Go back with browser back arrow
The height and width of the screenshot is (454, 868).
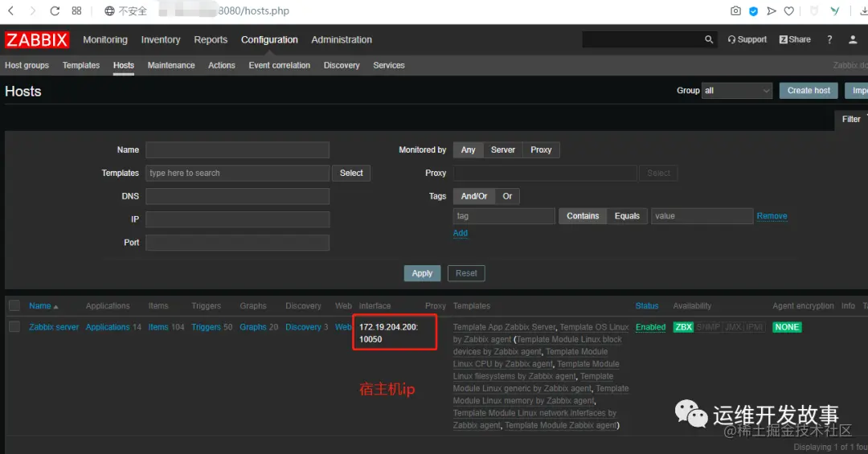[x=11, y=10]
